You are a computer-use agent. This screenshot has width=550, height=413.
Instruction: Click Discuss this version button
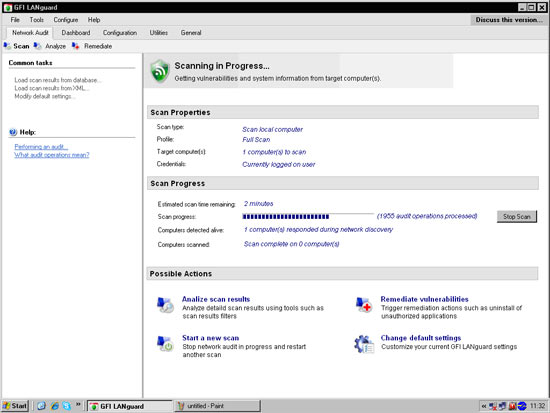tap(509, 20)
